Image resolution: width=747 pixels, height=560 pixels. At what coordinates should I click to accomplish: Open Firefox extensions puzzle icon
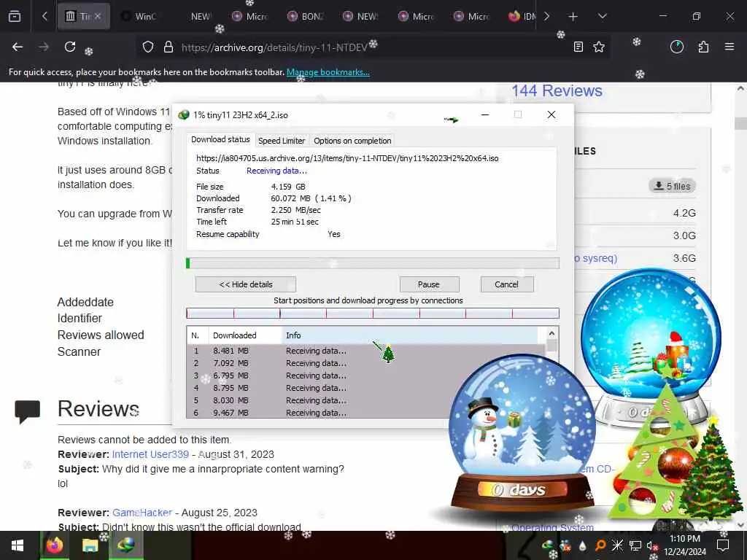703,47
